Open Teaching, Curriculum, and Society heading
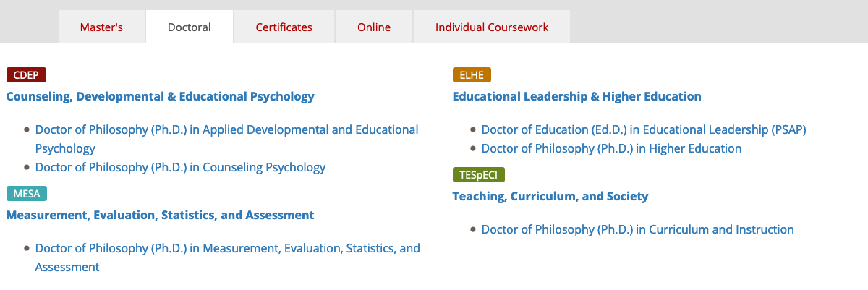Image resolution: width=868 pixels, height=290 pixels. pos(550,196)
